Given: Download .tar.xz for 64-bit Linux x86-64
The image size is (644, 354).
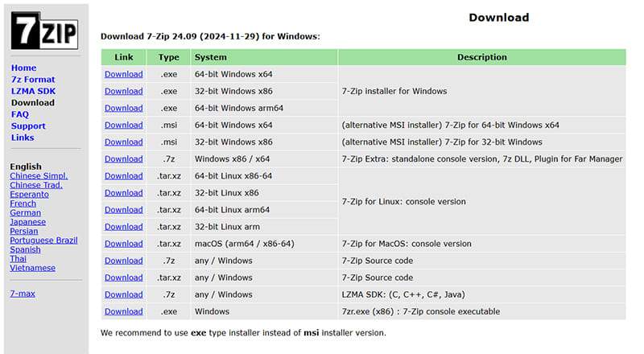Looking at the screenshot, I should (124, 175).
